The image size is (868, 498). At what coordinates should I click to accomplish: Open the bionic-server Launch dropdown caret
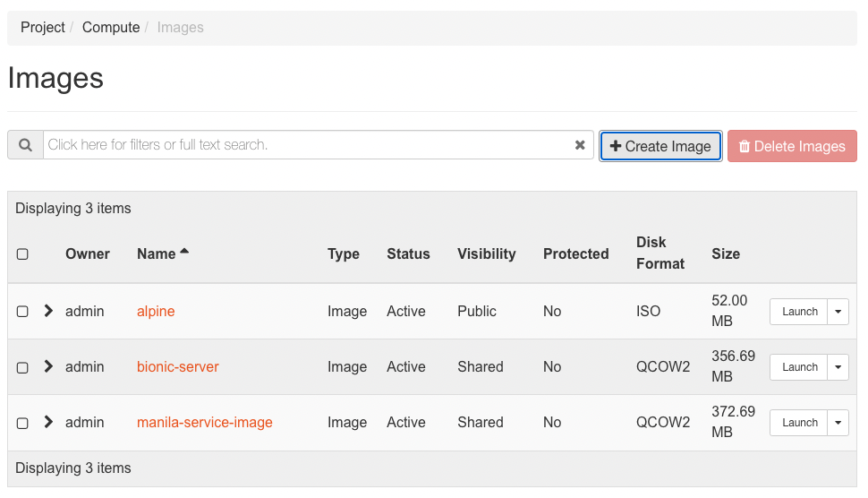coord(838,367)
